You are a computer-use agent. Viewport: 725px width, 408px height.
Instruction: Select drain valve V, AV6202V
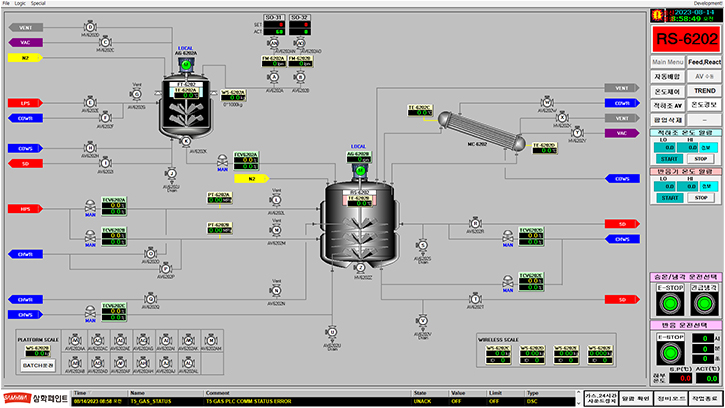click(x=422, y=321)
